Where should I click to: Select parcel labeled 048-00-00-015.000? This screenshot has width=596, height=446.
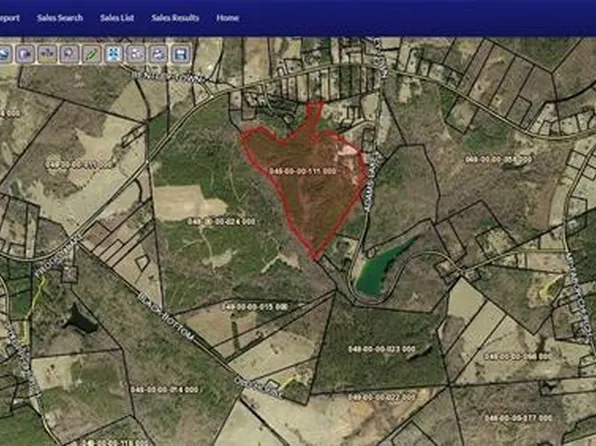[x=255, y=306]
